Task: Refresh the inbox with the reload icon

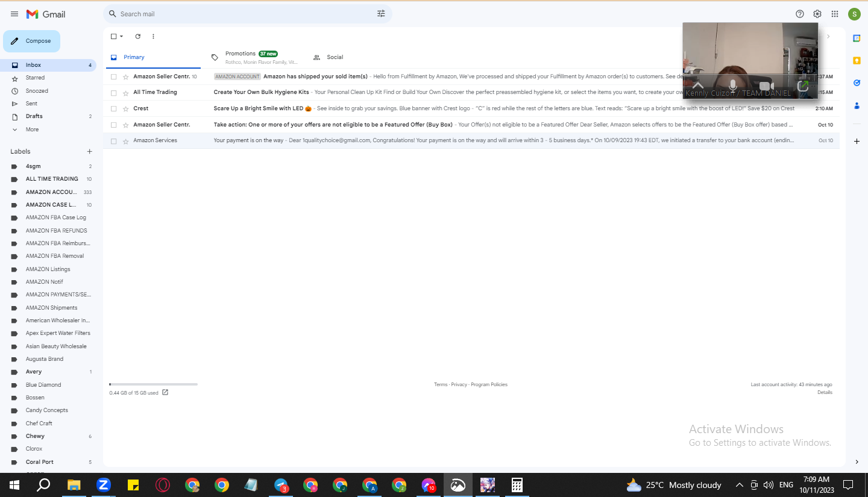Action: [x=138, y=36]
